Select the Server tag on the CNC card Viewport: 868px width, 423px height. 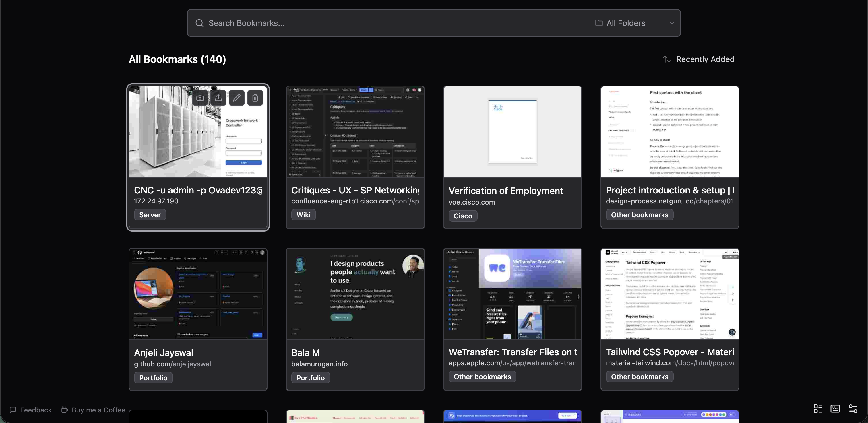pyautogui.click(x=150, y=215)
